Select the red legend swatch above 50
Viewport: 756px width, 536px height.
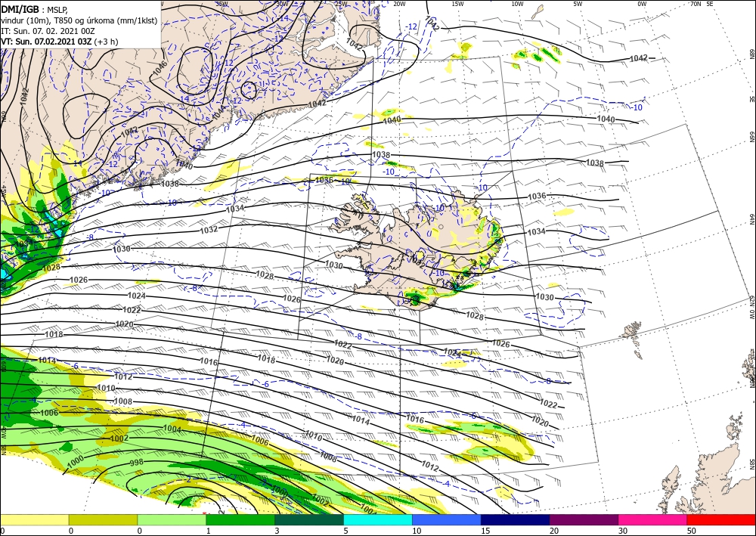click(721, 519)
